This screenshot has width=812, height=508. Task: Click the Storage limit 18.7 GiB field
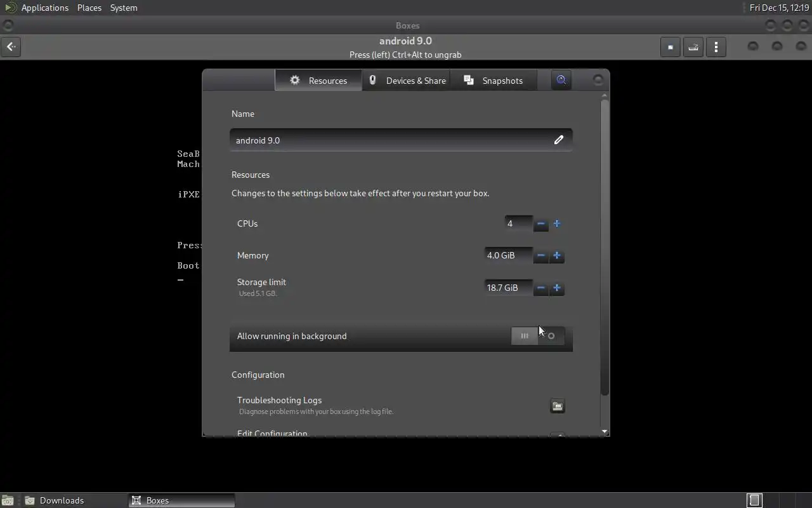508,288
